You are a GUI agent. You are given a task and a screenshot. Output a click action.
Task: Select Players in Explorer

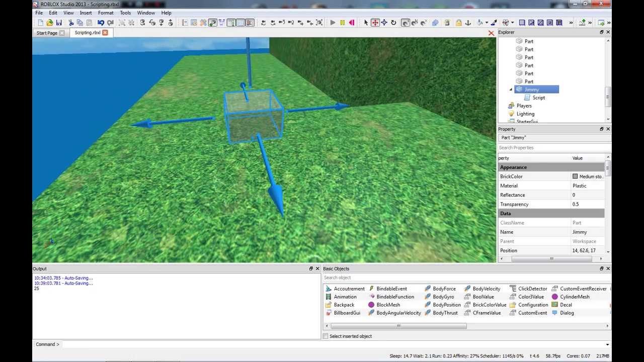524,106
